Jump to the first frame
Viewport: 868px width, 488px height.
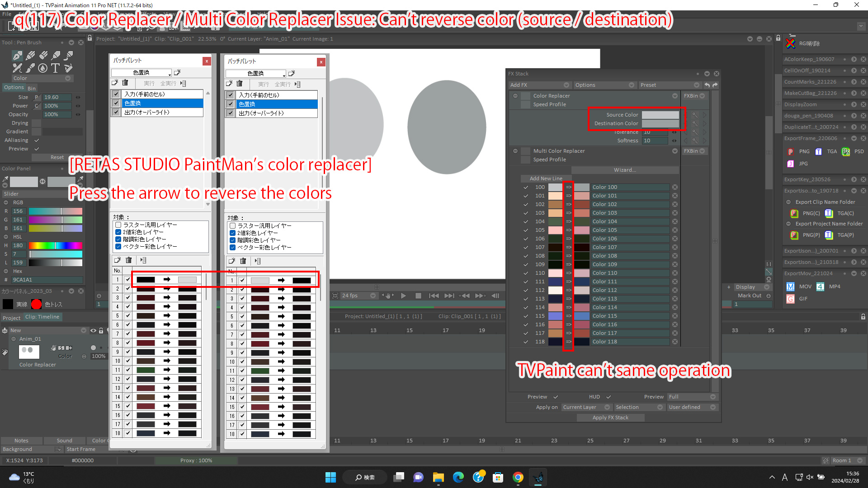coord(434,296)
